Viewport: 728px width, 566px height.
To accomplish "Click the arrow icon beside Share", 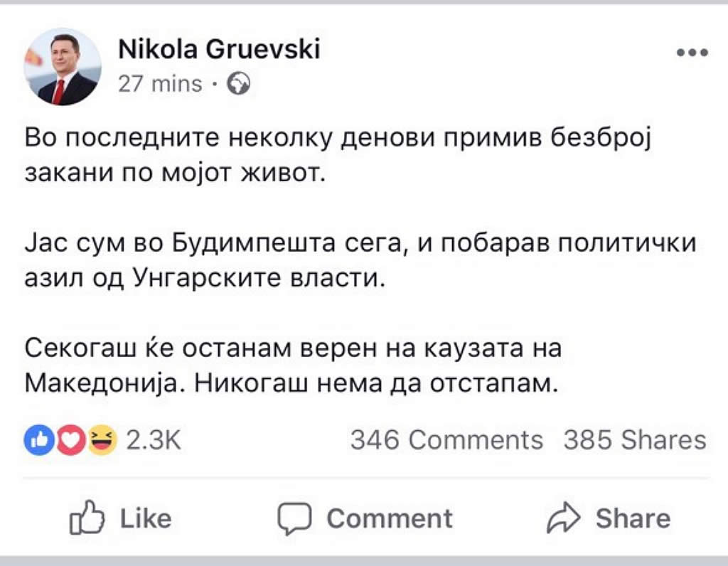I will point(564,519).
